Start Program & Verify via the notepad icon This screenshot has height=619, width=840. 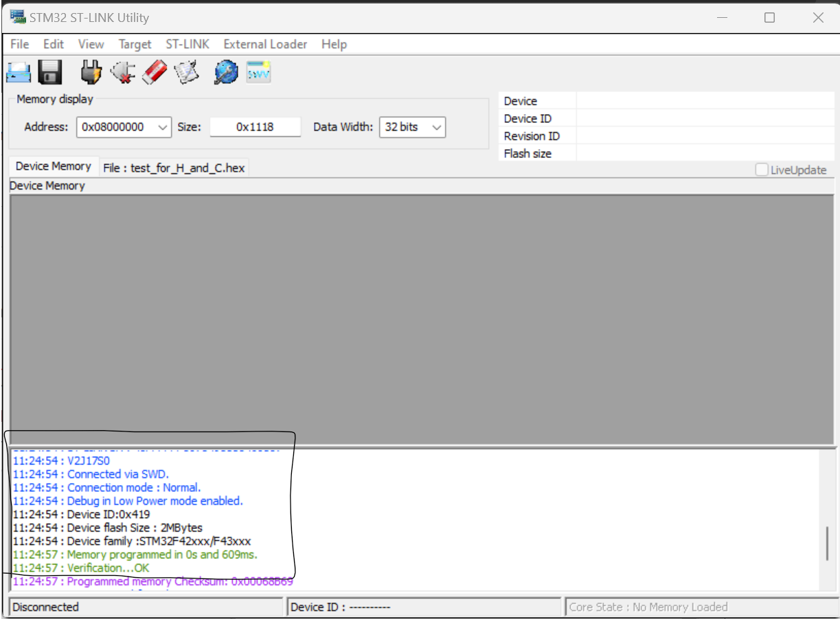click(x=185, y=71)
